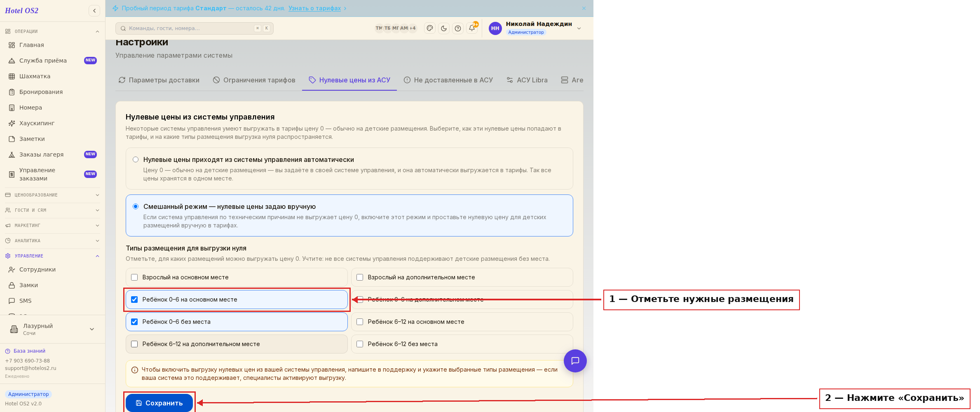Open the Лазурный hotel selector dropdown
Viewport: 980px width, 412px height.
[52, 329]
